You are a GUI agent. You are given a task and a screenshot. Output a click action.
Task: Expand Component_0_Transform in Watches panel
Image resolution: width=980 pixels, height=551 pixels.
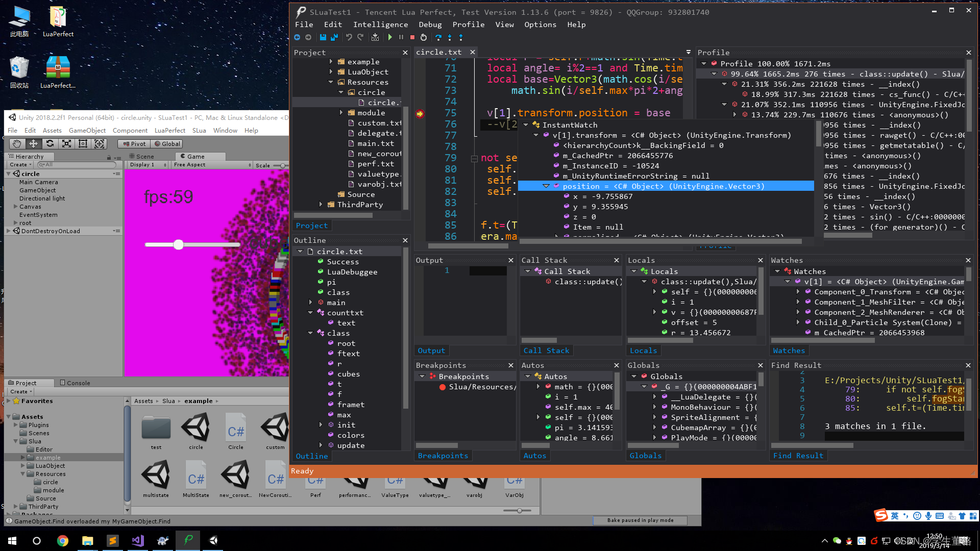tap(799, 292)
